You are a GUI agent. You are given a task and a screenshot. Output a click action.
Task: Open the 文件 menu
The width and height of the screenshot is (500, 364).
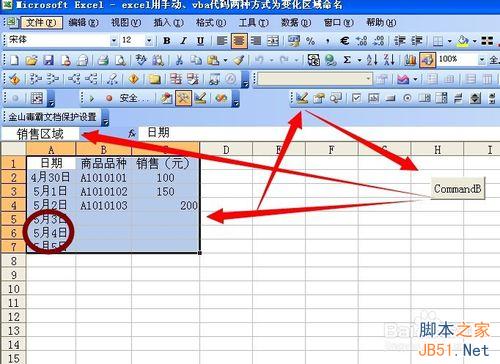[42, 23]
